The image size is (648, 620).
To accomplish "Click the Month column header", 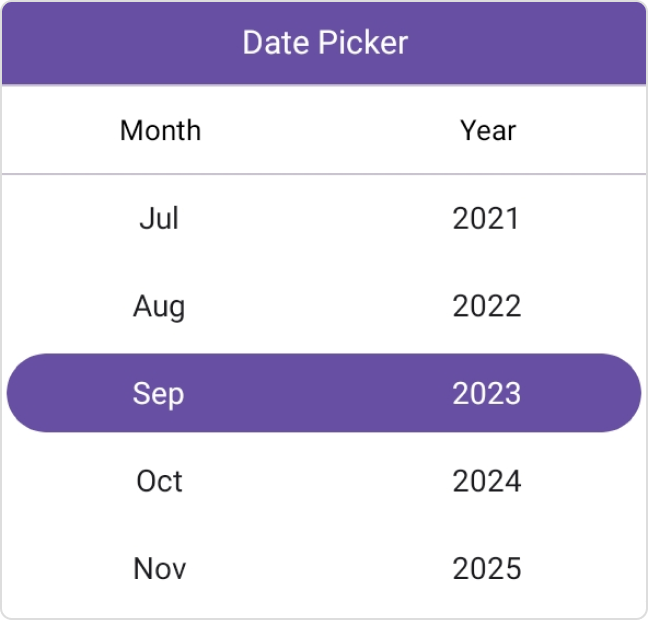I will [x=160, y=130].
